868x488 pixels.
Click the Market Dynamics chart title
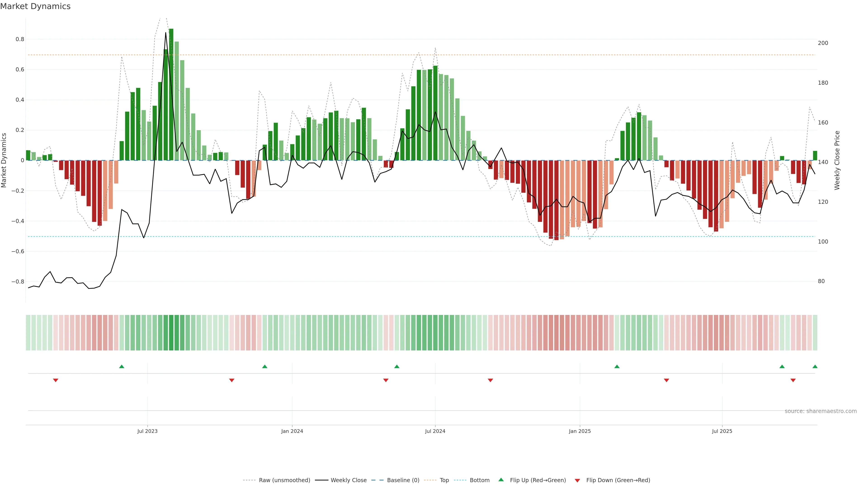tap(35, 6)
